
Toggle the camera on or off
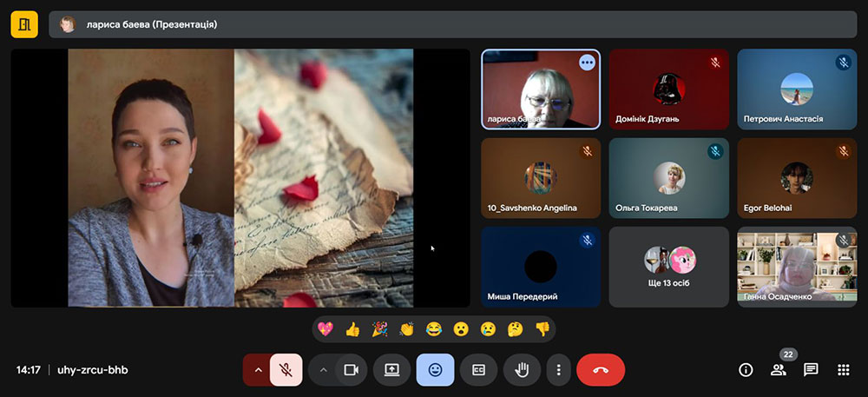(351, 369)
